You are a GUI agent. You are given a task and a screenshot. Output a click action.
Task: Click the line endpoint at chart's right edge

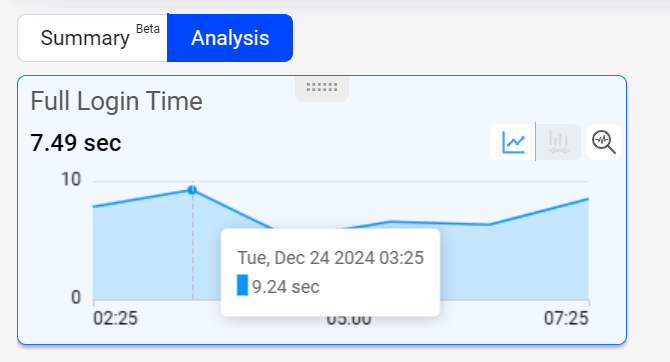pos(588,199)
